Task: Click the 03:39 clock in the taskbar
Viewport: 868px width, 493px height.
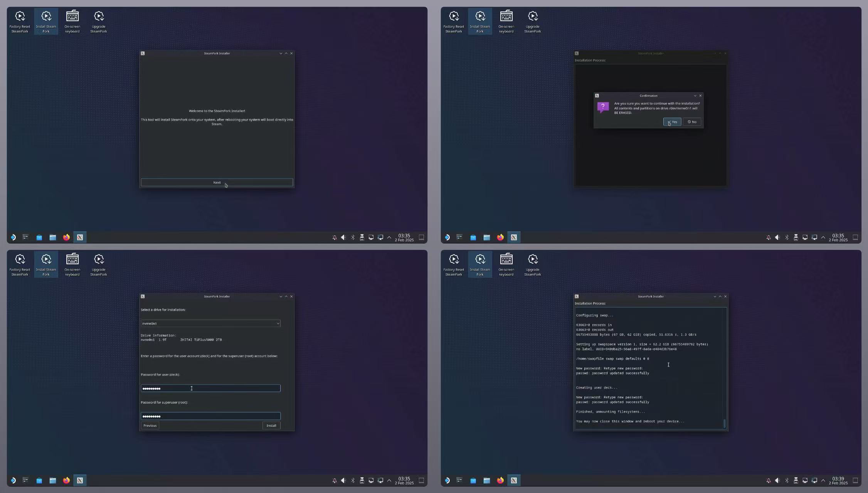Action: (x=838, y=480)
